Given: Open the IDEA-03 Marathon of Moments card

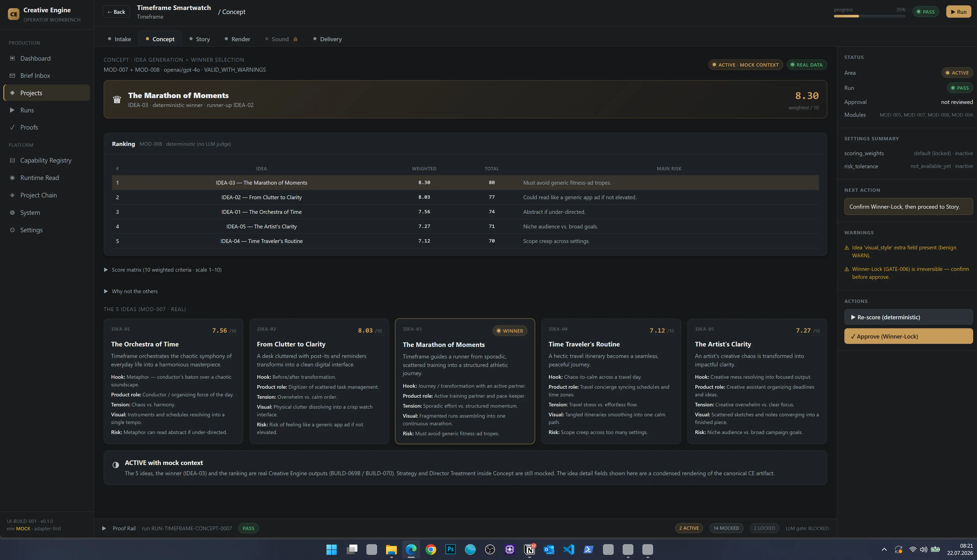Looking at the screenshot, I should (x=465, y=381).
